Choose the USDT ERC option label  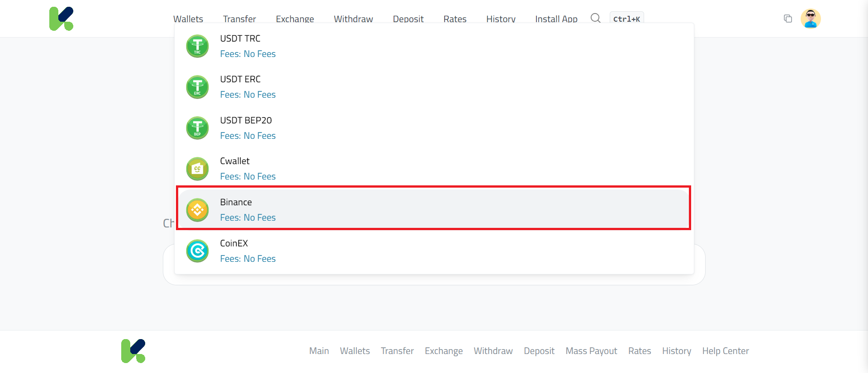click(240, 79)
